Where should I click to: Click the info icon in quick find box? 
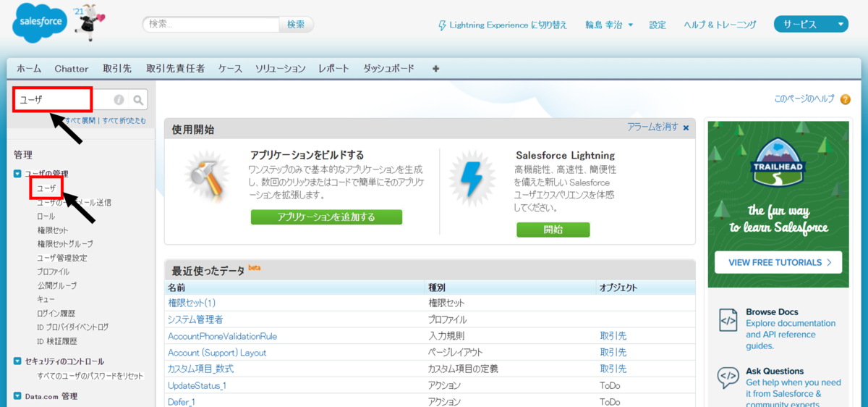pos(119,100)
